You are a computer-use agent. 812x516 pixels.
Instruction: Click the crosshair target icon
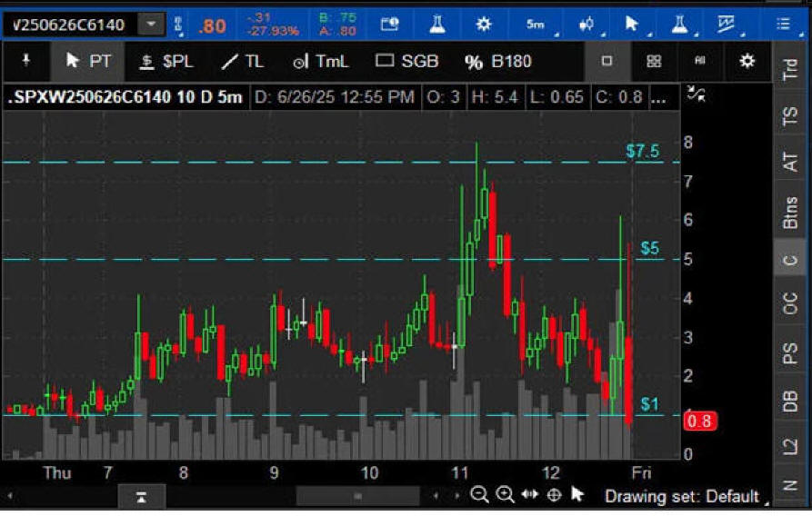[x=554, y=495]
